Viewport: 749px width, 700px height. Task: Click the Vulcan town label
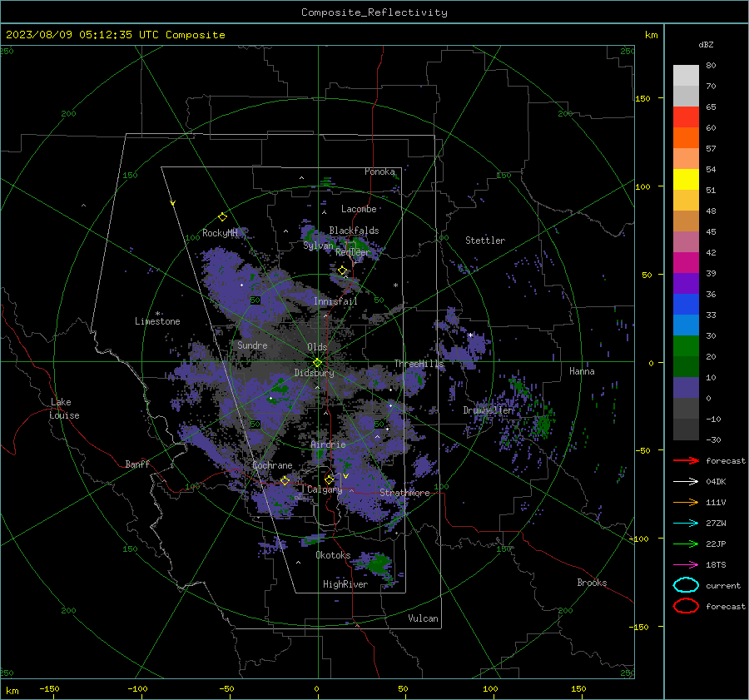coord(423,618)
